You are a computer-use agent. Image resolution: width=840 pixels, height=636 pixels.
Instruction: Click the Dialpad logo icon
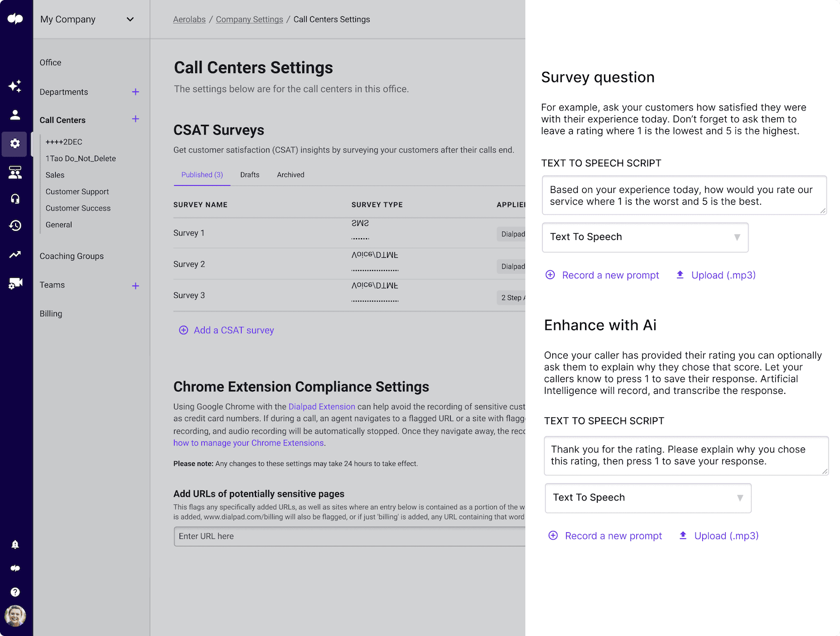[x=15, y=19]
